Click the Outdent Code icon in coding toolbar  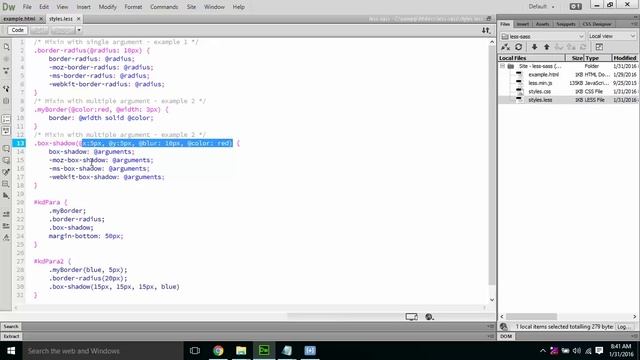[6, 226]
